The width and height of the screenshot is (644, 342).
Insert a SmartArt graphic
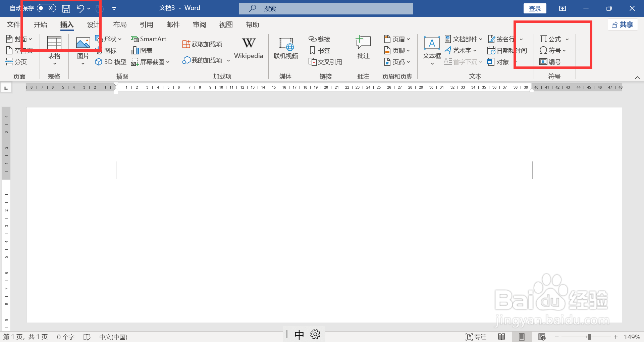149,39
